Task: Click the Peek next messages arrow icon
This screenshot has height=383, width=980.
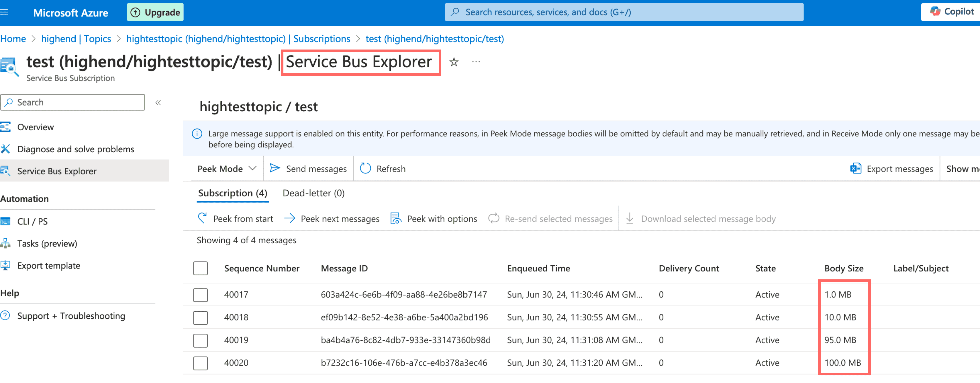Action: pyautogui.click(x=289, y=218)
